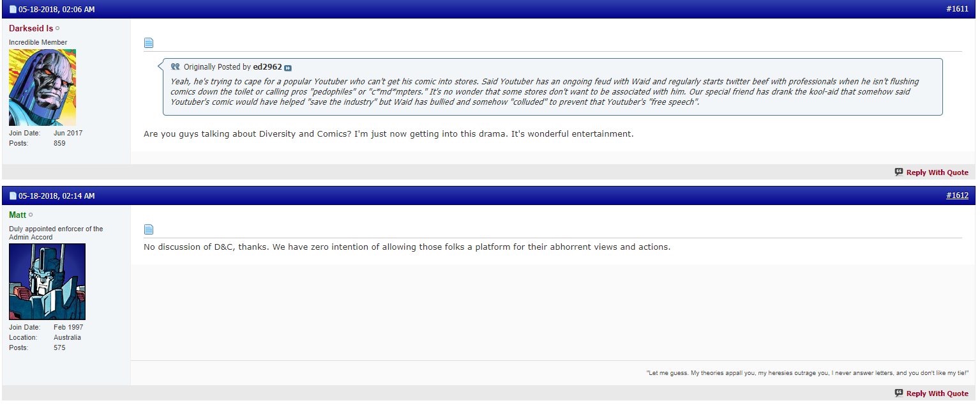Click timestamp '05-18-2018, 02:14 AM'
This screenshot has width=980, height=405.
click(x=57, y=195)
